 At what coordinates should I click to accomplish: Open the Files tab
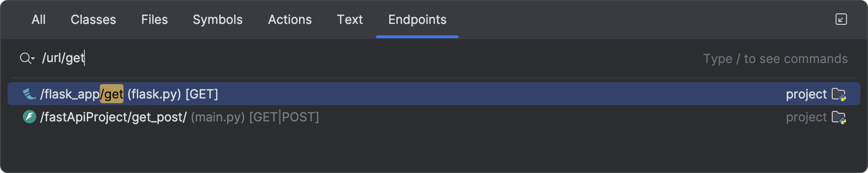[155, 20]
